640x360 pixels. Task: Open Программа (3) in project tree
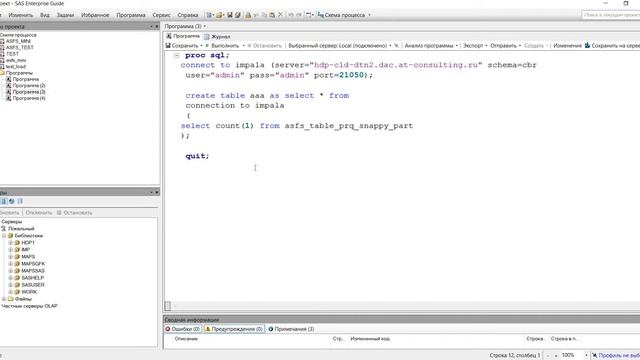tap(29, 92)
